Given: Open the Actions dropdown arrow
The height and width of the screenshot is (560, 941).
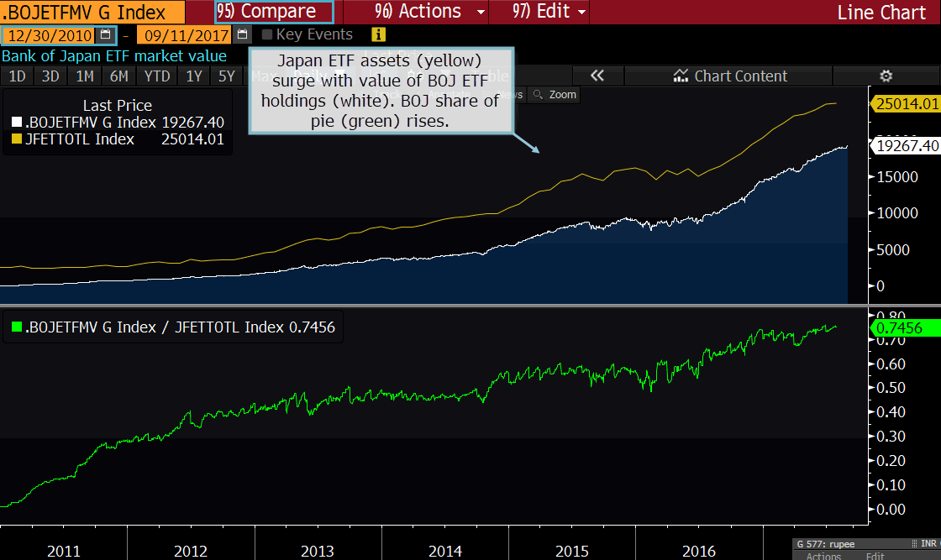Looking at the screenshot, I should click(x=480, y=12).
